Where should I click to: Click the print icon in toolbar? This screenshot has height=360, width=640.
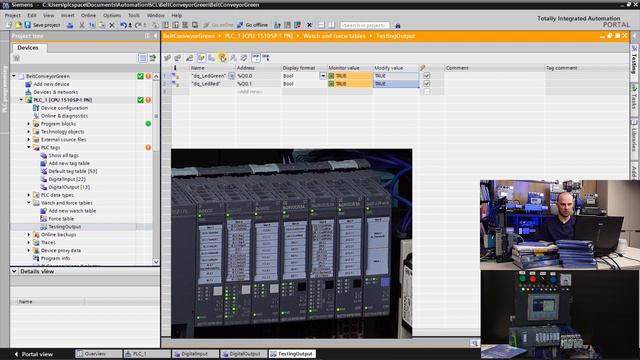[70, 25]
